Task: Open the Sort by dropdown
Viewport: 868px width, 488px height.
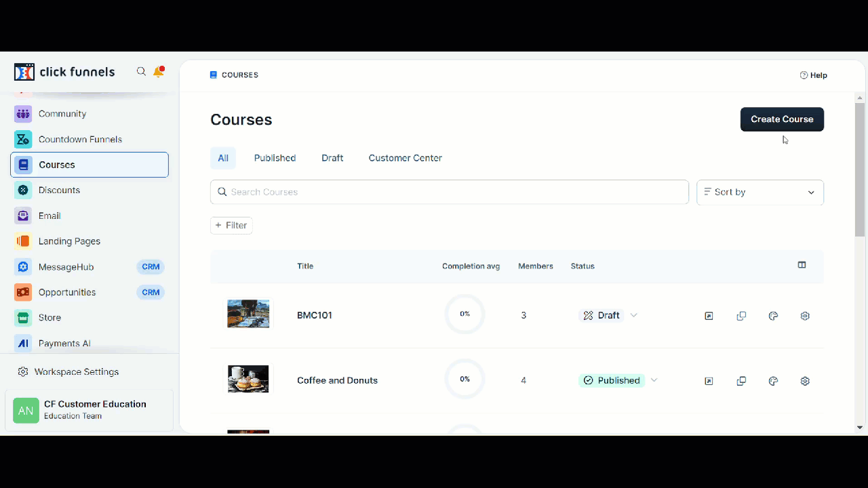Action: tap(759, 192)
